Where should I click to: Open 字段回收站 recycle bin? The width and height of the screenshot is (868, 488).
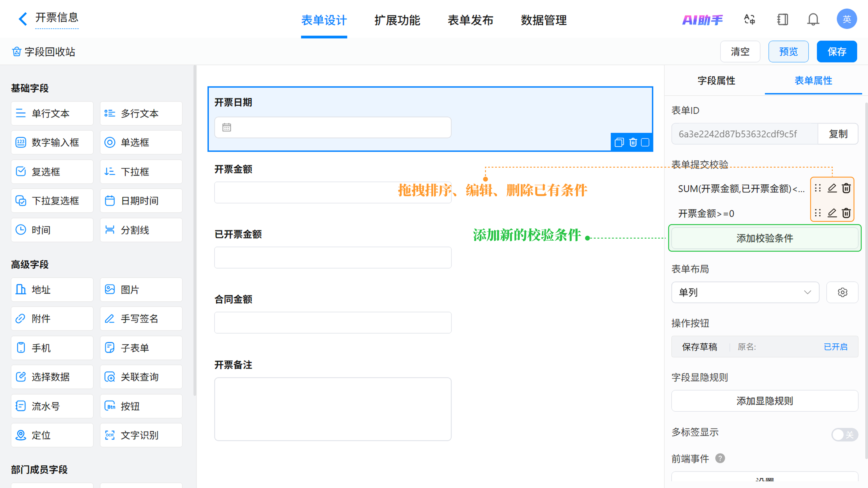point(43,52)
